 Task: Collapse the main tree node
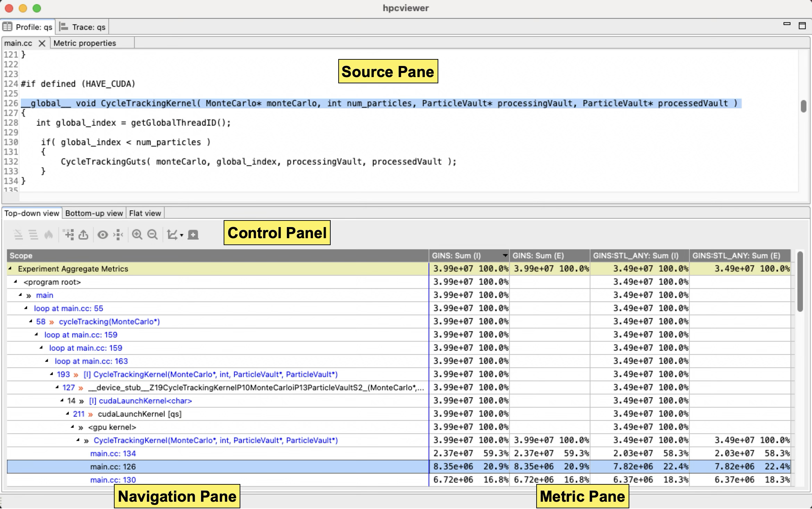point(20,295)
